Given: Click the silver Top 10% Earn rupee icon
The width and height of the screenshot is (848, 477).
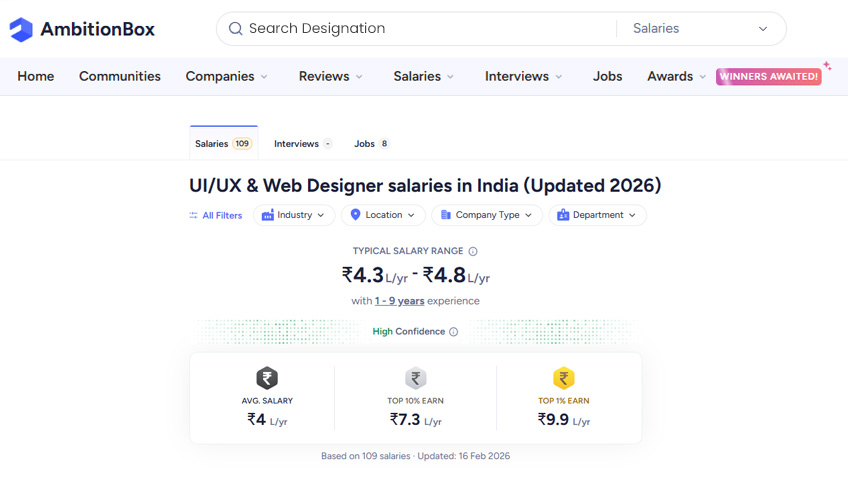Looking at the screenshot, I should [x=415, y=377].
